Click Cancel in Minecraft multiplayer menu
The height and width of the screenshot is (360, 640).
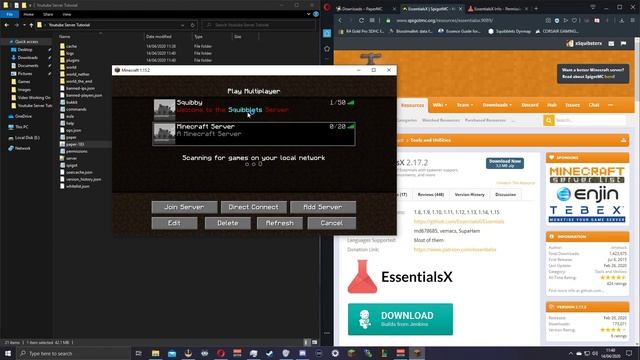331,223
